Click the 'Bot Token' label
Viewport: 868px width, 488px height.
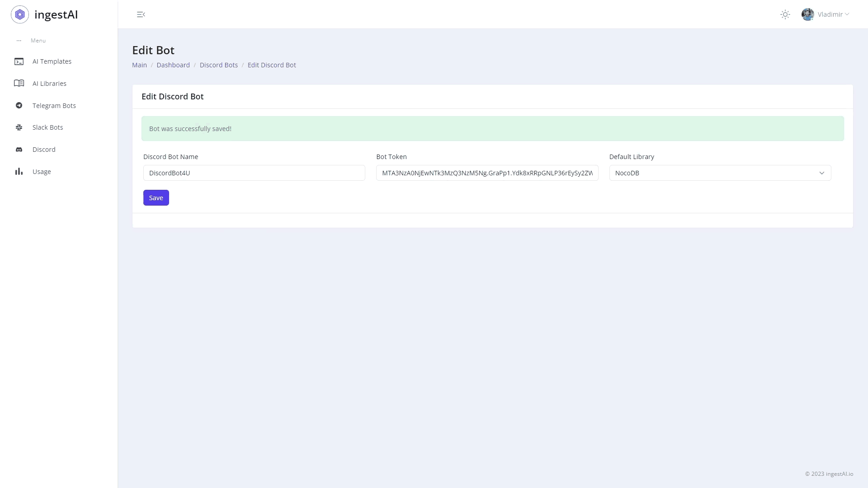tap(392, 157)
